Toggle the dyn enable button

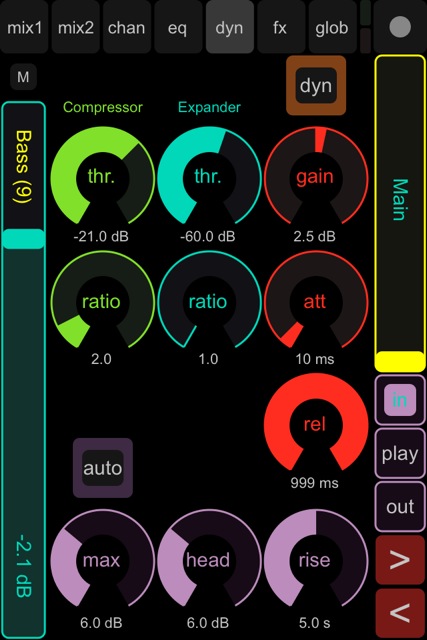(316, 85)
